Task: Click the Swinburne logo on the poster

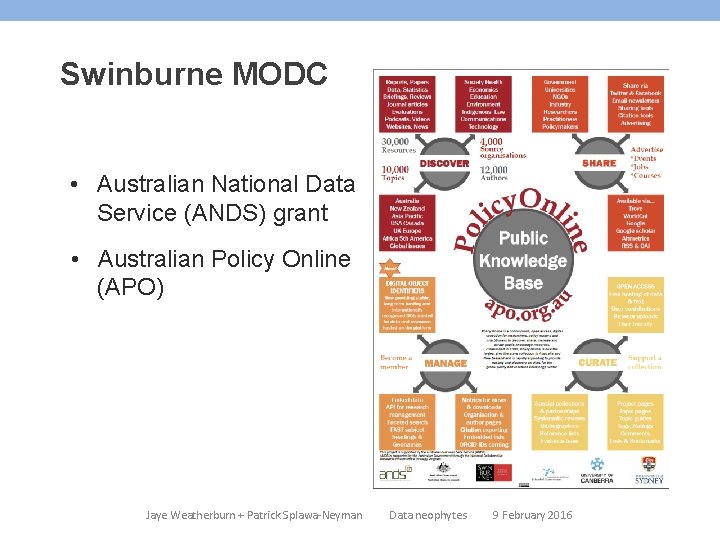Action: (494, 472)
